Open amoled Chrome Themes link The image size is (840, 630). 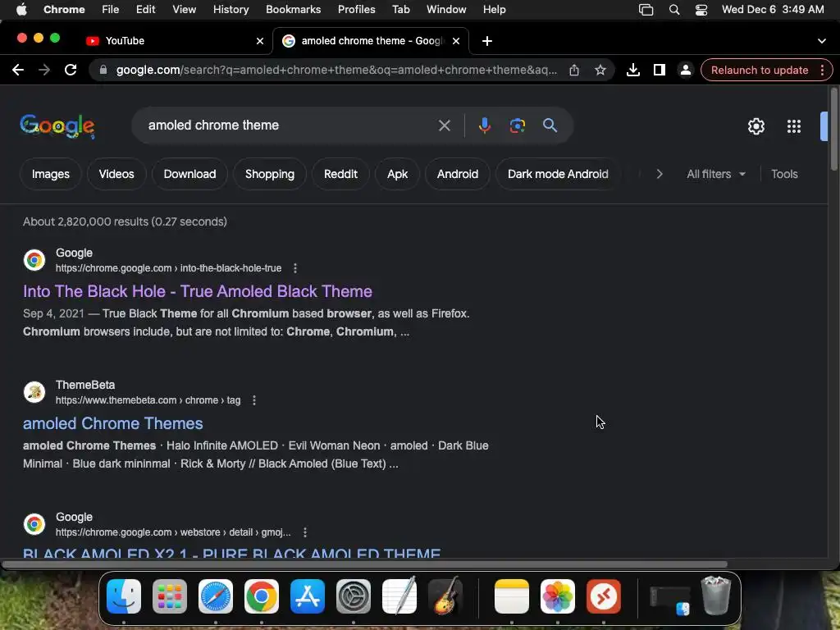point(112,424)
